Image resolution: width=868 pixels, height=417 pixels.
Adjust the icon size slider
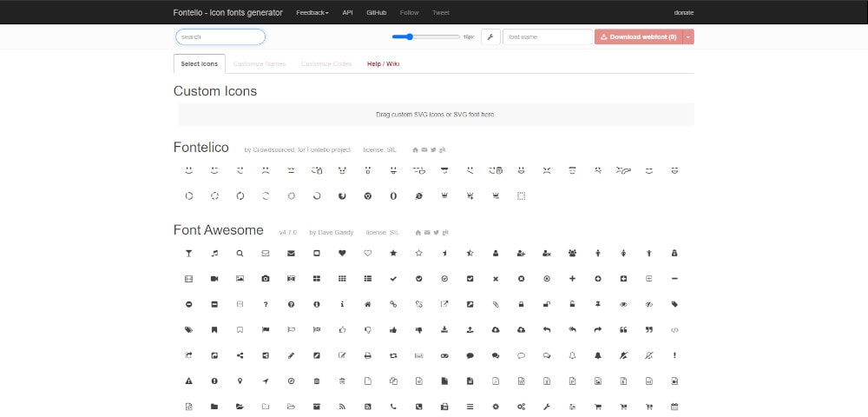point(425,37)
